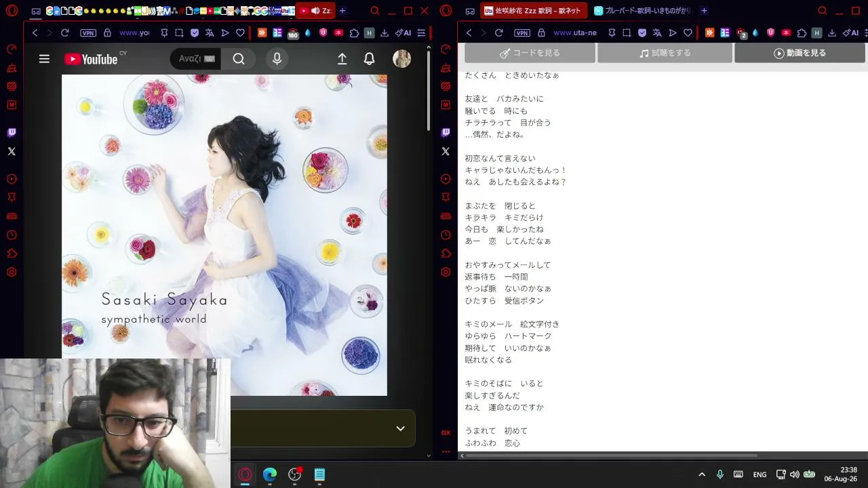Reload the uta-net page in right window
This screenshot has height=488, width=868.
click(x=498, y=33)
